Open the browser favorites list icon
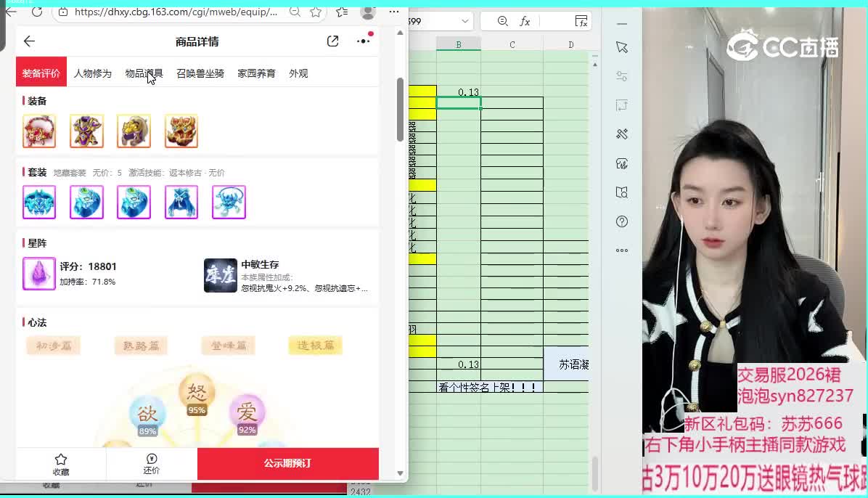The height and width of the screenshot is (498, 868). tap(342, 12)
